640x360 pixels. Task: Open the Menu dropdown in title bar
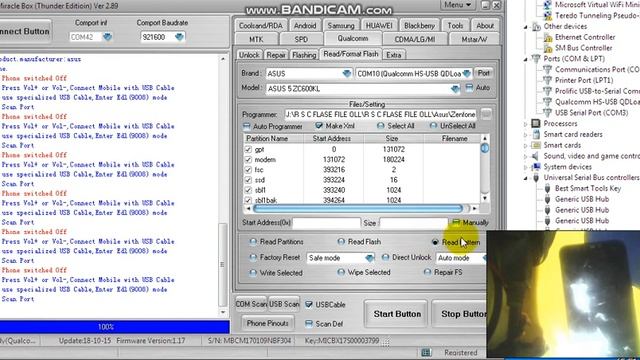(458, 5)
